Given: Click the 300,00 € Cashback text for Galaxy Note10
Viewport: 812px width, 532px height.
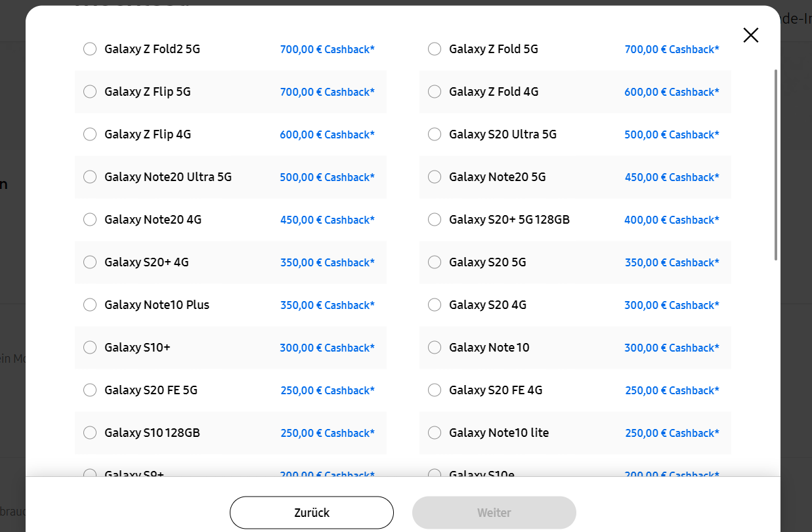Looking at the screenshot, I should tap(672, 348).
